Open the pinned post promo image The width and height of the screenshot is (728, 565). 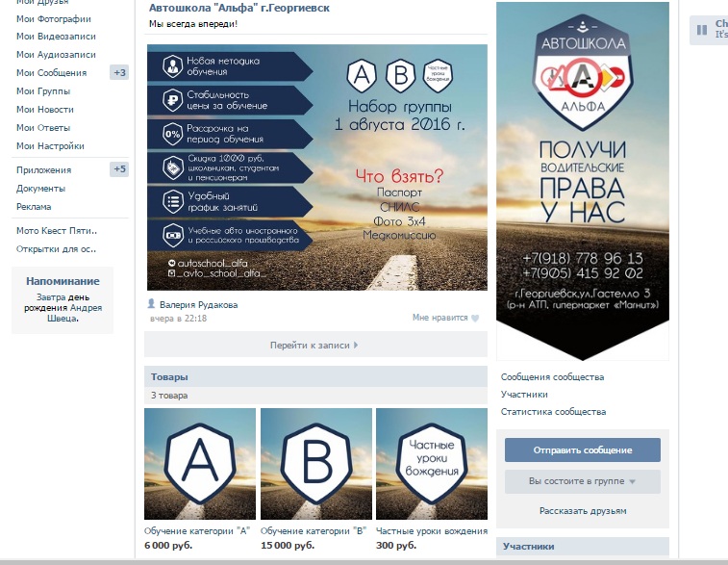pos(317,167)
